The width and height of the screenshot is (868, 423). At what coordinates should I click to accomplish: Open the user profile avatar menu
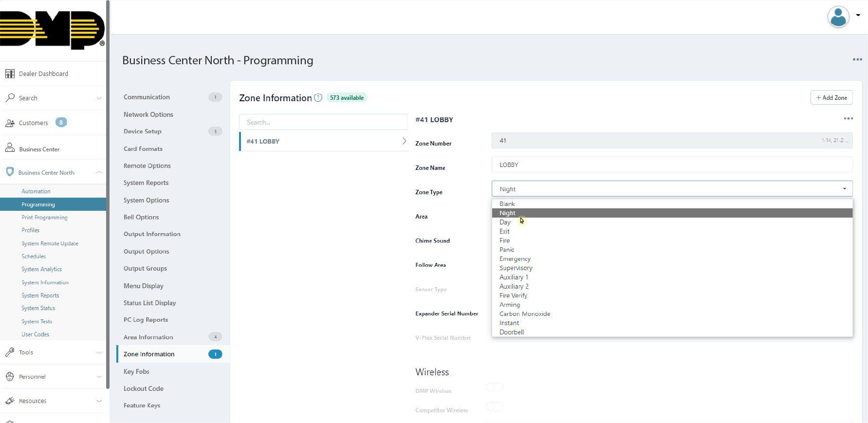(838, 17)
